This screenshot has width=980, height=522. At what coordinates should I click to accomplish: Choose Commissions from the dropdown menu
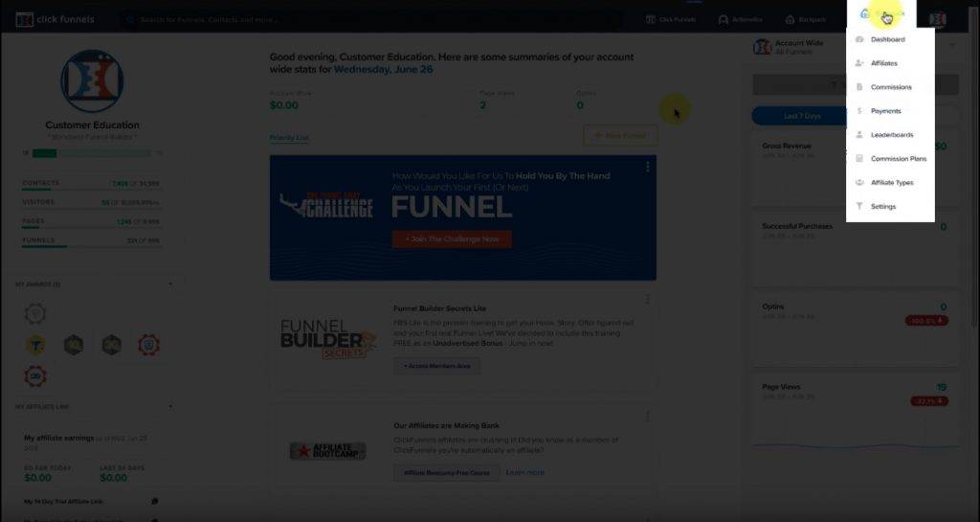[890, 87]
